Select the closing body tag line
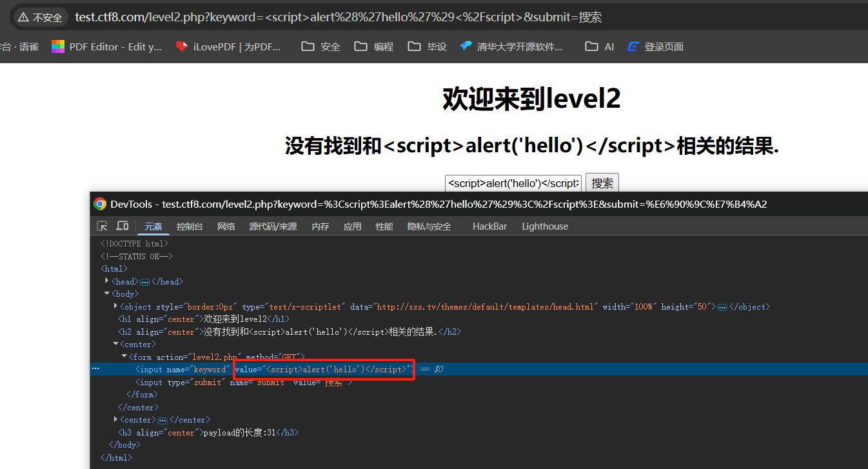The width and height of the screenshot is (868, 469). 124,445
